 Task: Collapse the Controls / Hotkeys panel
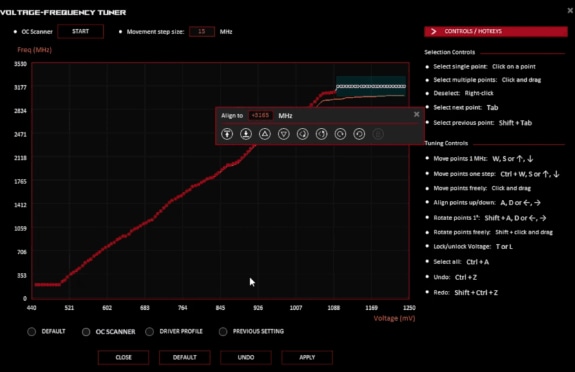[x=496, y=32]
